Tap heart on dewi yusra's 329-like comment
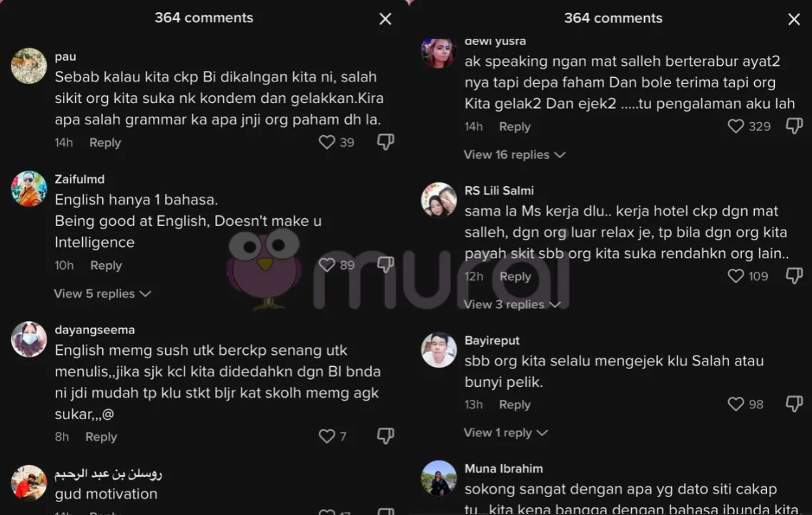Screen dimensions: 812x515 coord(736,126)
